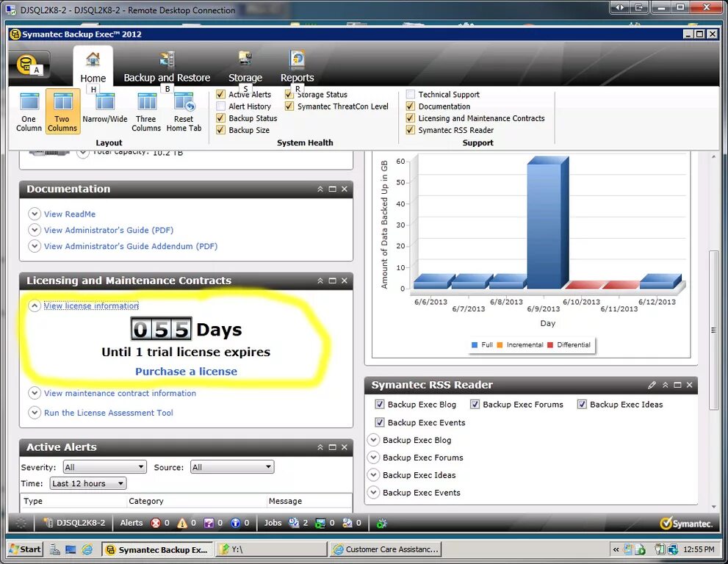This screenshot has height=564, width=728.
Task: Enable Technical Support checkbox
Action: coord(411,94)
